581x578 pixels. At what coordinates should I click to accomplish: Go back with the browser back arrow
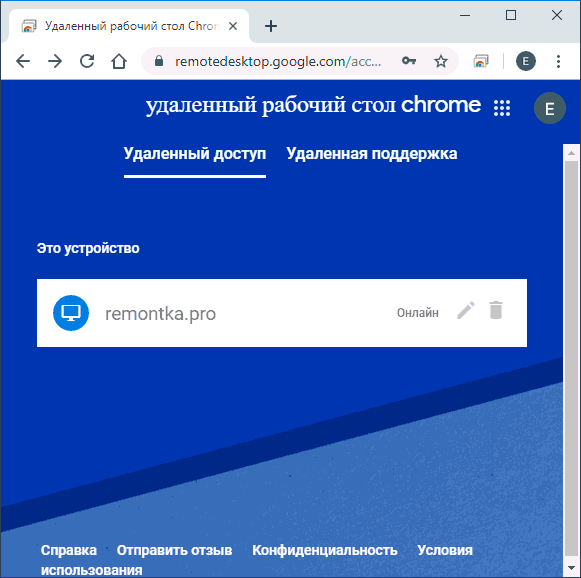click(23, 61)
